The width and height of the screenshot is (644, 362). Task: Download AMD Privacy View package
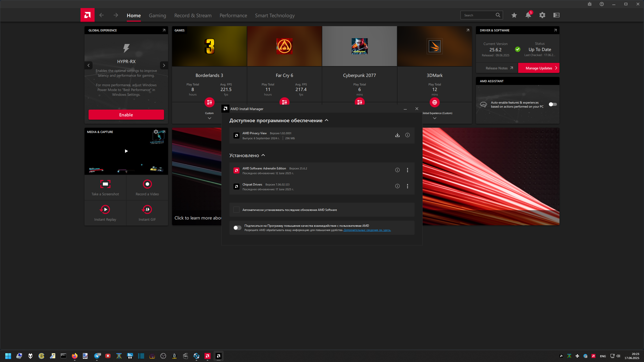coord(397,135)
